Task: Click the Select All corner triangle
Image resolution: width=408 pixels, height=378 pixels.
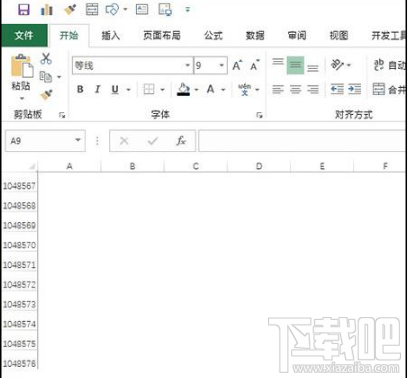Action: pyautogui.click(x=32, y=166)
